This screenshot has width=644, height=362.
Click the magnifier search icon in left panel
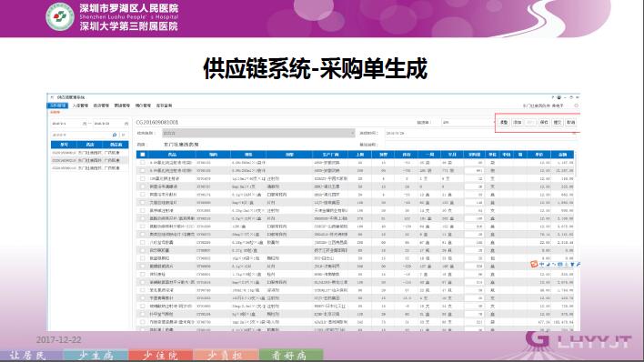(x=115, y=135)
